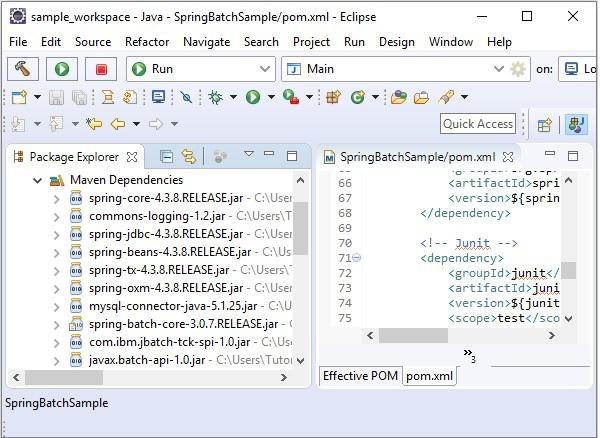Click the New wizard toolbar icon
The height and width of the screenshot is (438, 600).
(19, 97)
